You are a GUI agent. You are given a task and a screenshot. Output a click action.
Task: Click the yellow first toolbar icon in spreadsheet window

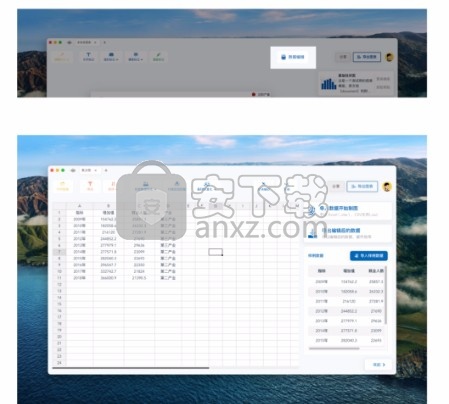tap(62, 186)
